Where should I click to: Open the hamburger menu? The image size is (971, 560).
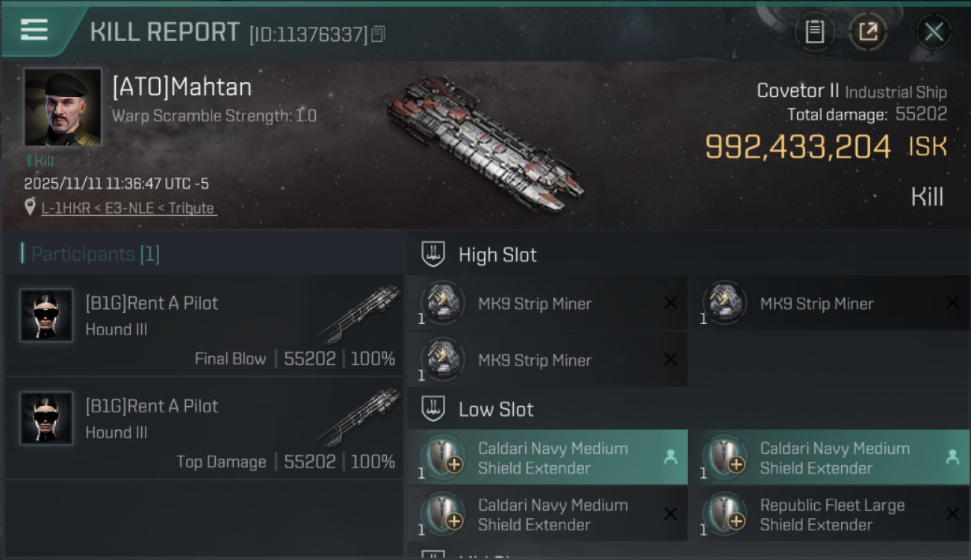(x=34, y=30)
